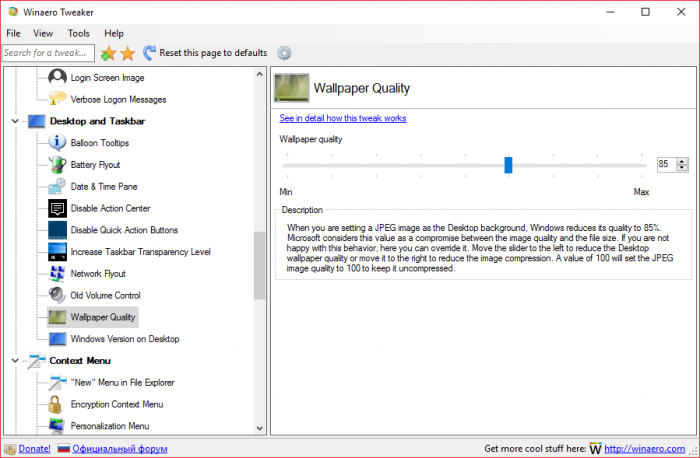Increase wallpaper quality with up spinner arrow
Image resolution: width=700 pixels, height=458 pixels.
coord(682,162)
